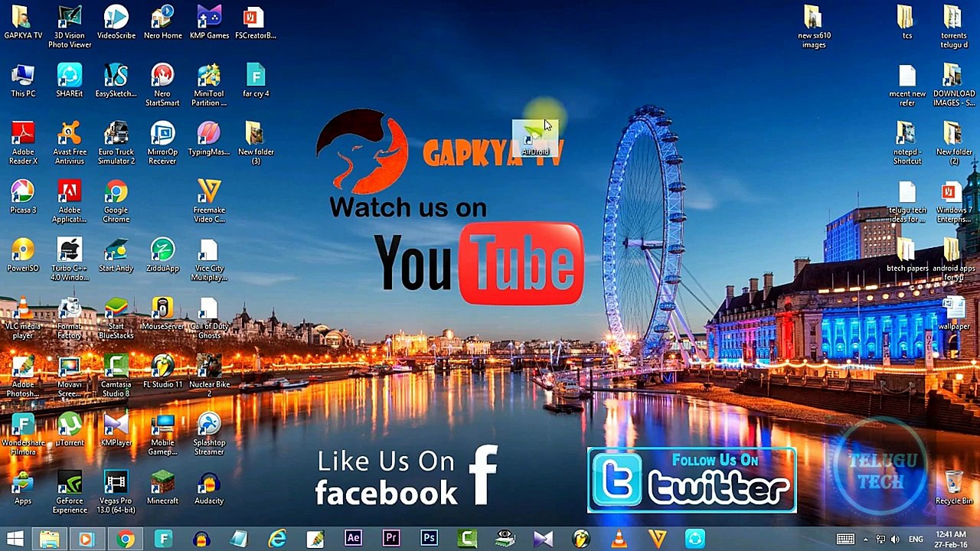Image resolution: width=980 pixels, height=551 pixels.
Task: Select the GeForce Experience desktop icon
Action: 70,492
